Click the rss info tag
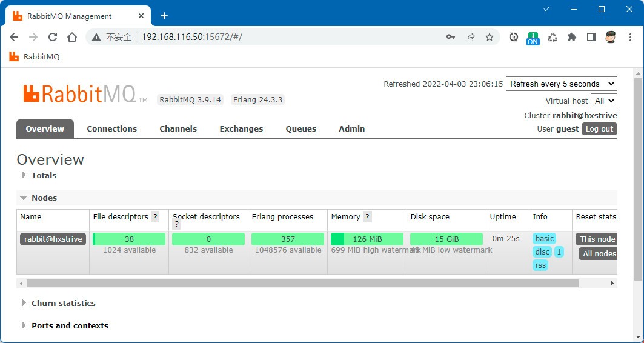This screenshot has width=644, height=343. [540, 265]
